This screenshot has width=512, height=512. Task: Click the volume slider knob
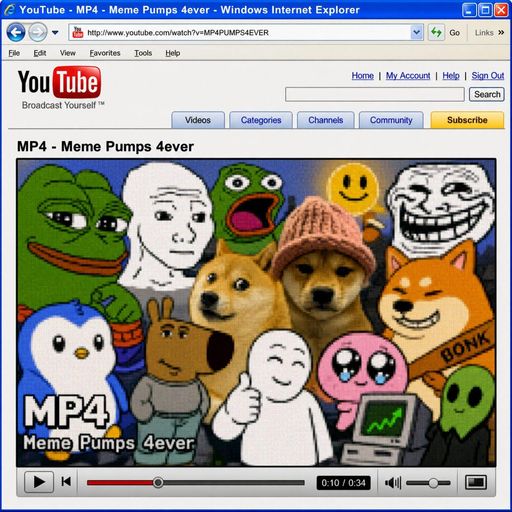(x=433, y=483)
